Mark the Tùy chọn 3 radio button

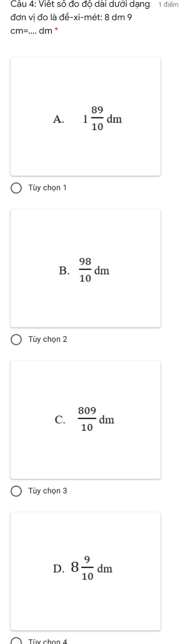(16, 491)
